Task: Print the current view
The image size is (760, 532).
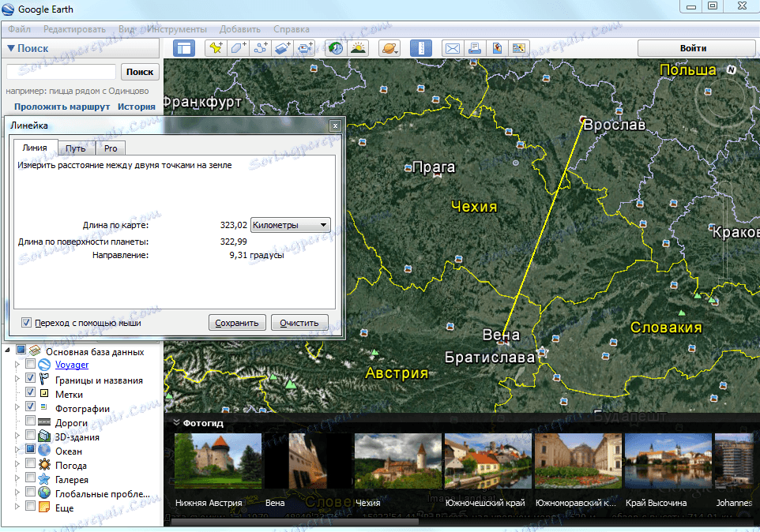Action: click(474, 48)
